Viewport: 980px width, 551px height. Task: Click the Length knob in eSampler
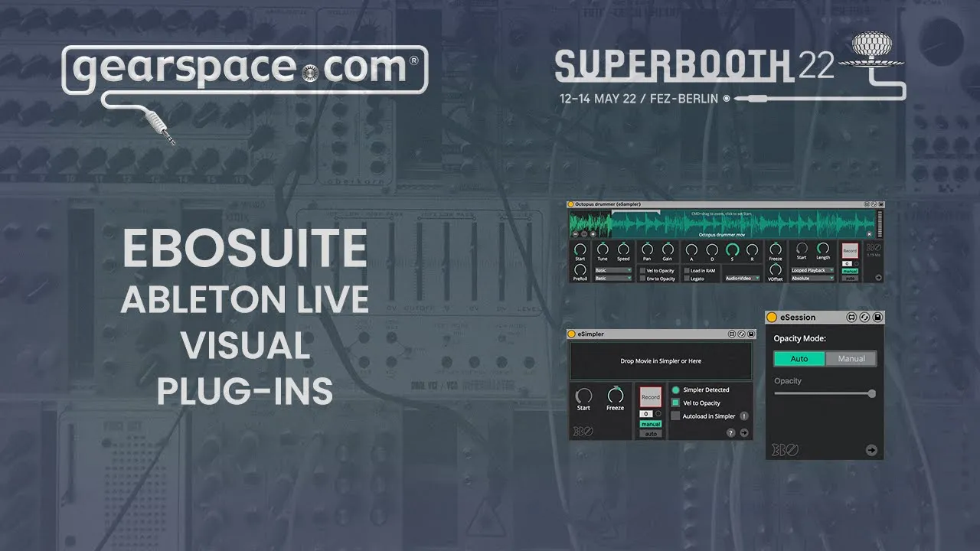click(x=823, y=248)
